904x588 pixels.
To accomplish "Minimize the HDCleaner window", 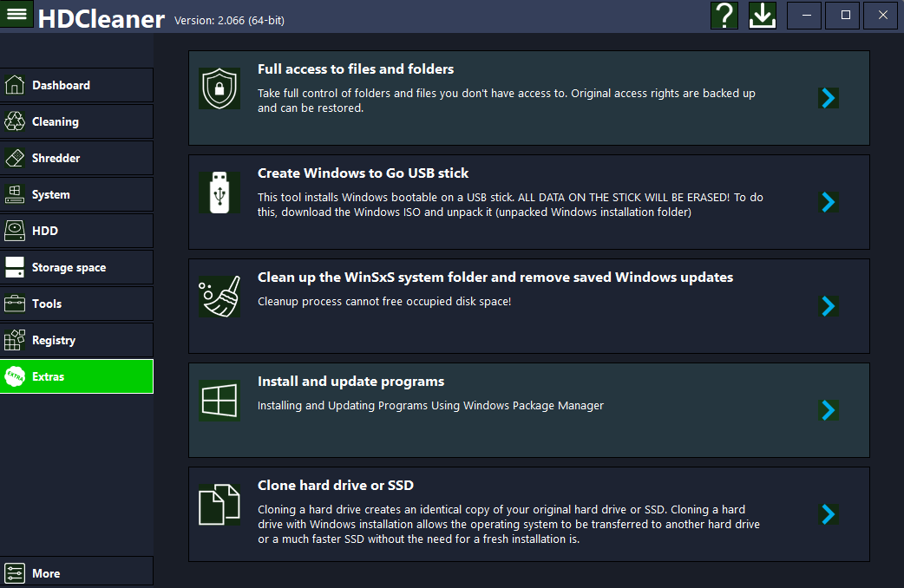I will 806,15.
